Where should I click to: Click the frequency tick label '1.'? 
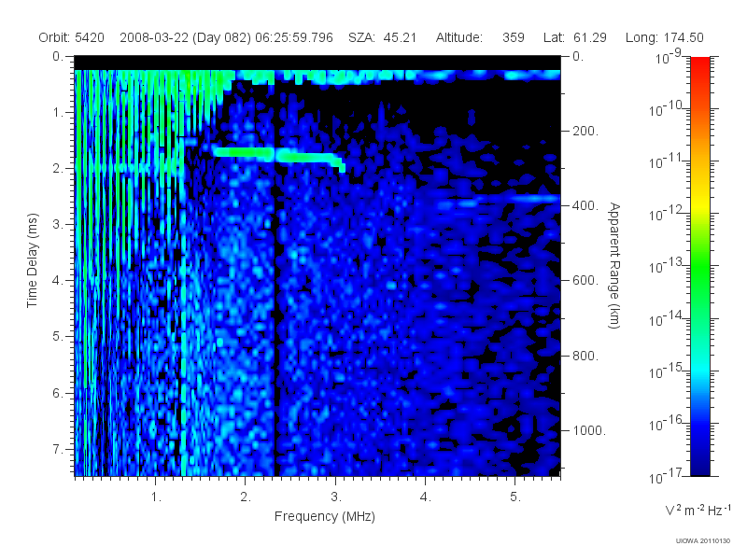click(156, 497)
